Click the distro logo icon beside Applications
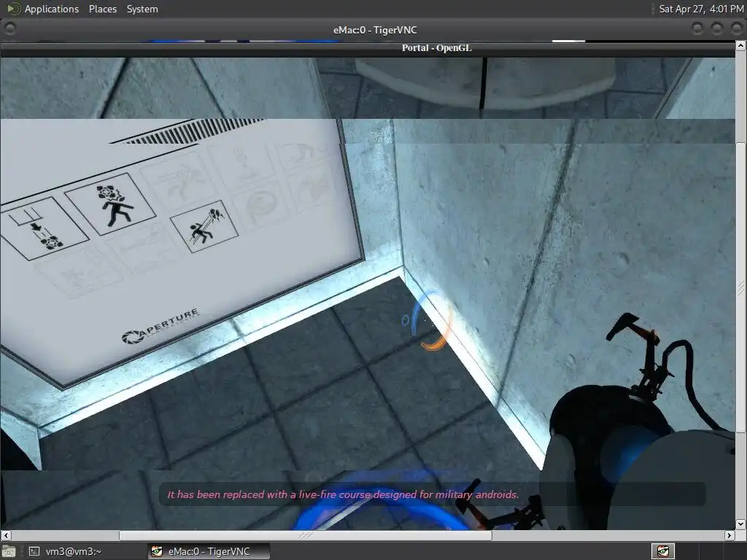The width and height of the screenshot is (747, 560). [x=13, y=9]
